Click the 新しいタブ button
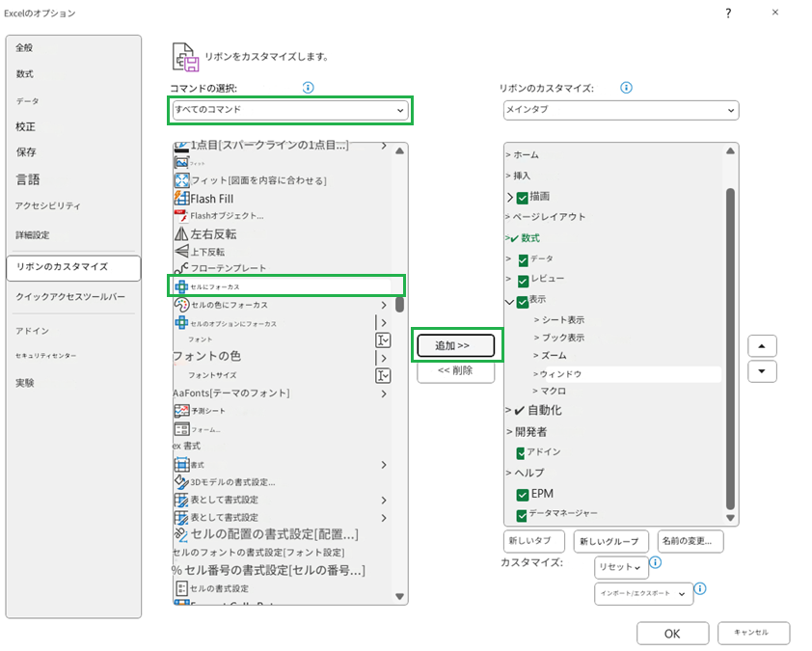The image size is (812, 651). [x=534, y=541]
